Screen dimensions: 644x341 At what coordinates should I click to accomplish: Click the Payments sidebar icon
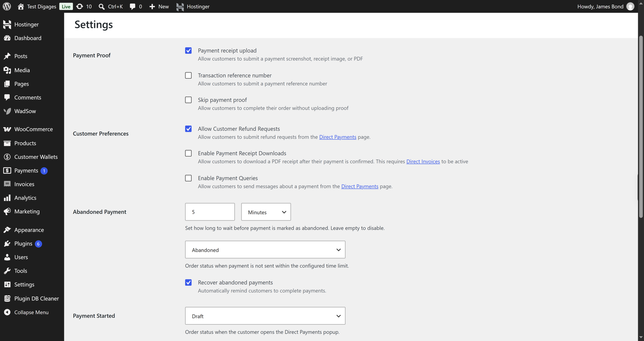pos(7,170)
